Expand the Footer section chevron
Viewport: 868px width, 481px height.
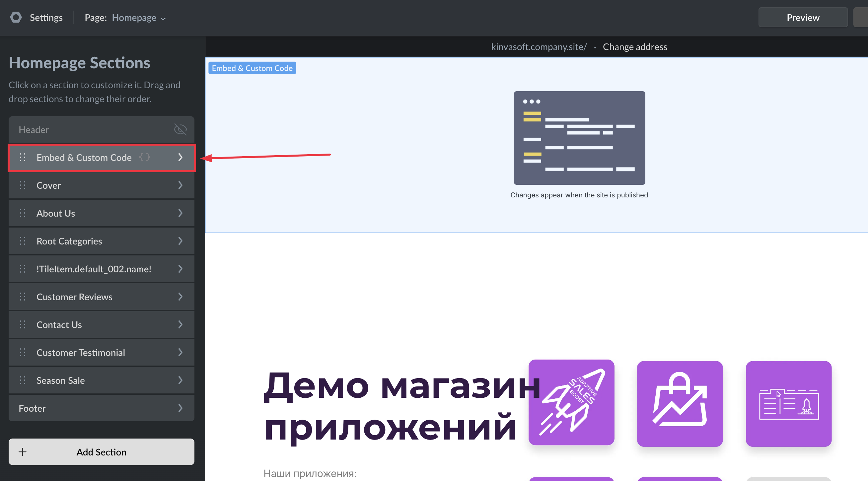click(x=180, y=408)
